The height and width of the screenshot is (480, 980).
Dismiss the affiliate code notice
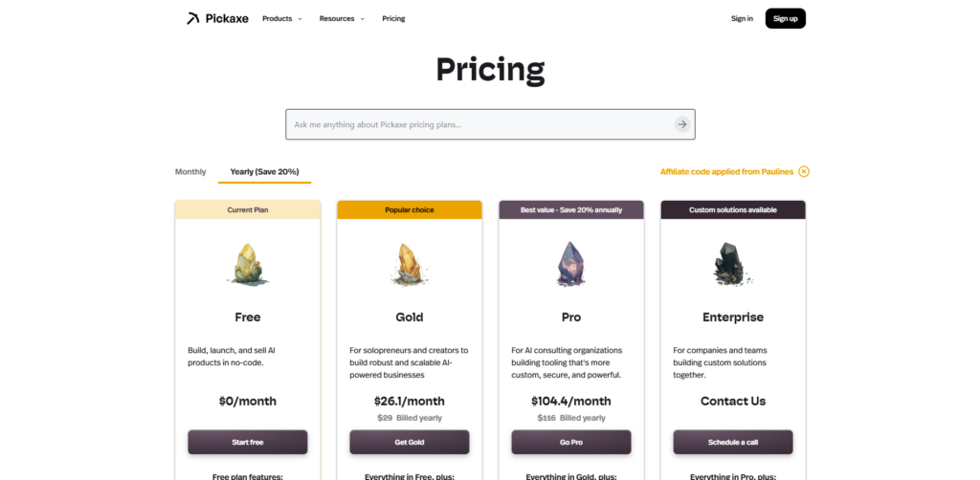click(804, 172)
